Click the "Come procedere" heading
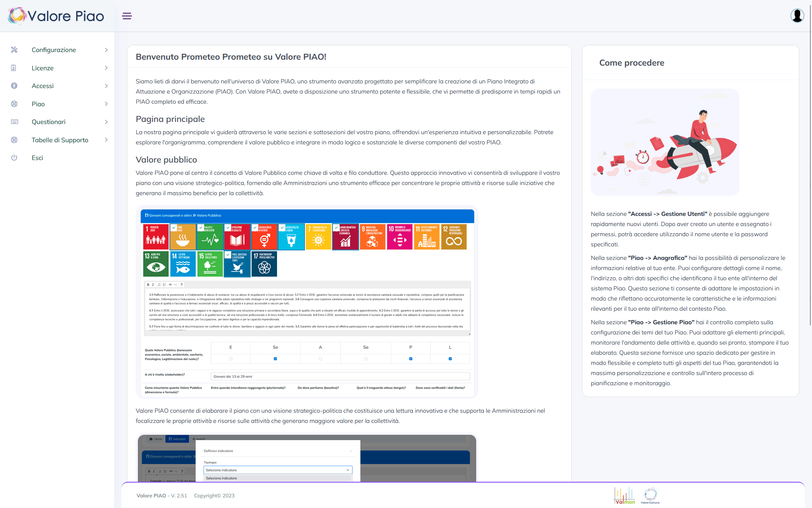Screen dimensions: 812x508 632,63
